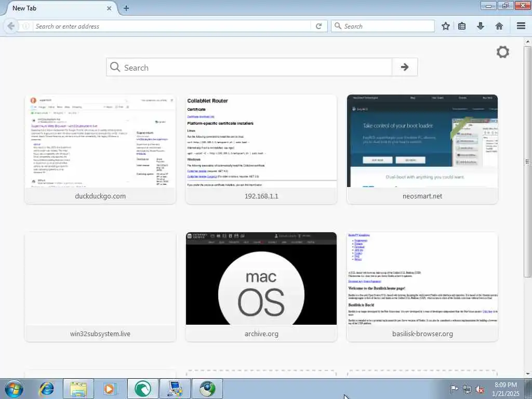532x399 pixels.
Task: Click the scrollbar down arrow
Action: coord(527,374)
